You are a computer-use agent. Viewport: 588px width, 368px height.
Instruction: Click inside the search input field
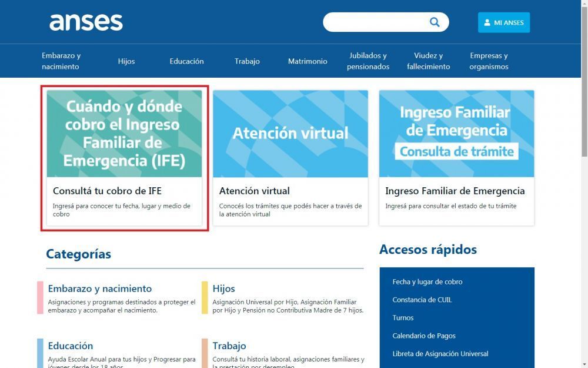(x=376, y=22)
